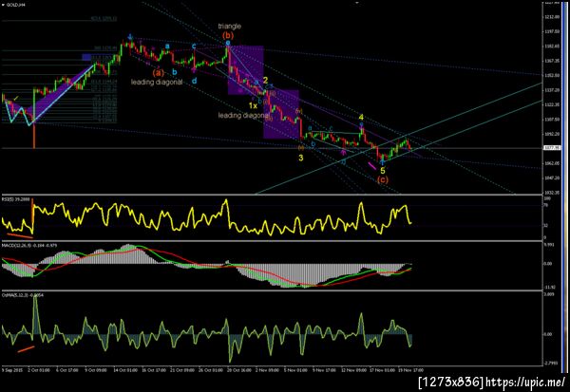Click the "2 Nov 09:00" time label

268,370
